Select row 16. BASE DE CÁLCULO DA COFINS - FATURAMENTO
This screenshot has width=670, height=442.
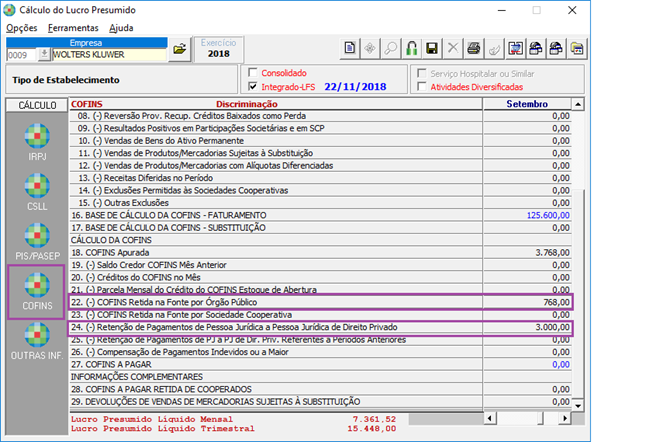click(x=276, y=215)
